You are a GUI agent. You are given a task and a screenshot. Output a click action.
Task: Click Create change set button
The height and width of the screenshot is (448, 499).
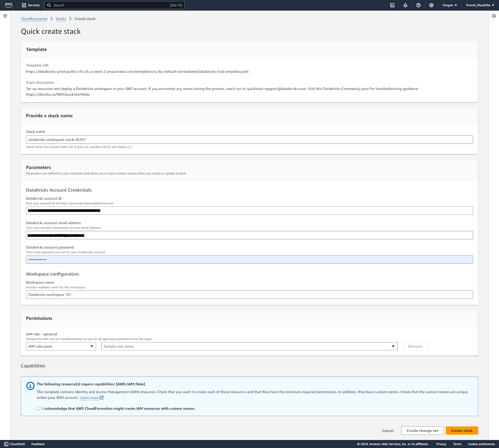pyautogui.click(x=422, y=431)
